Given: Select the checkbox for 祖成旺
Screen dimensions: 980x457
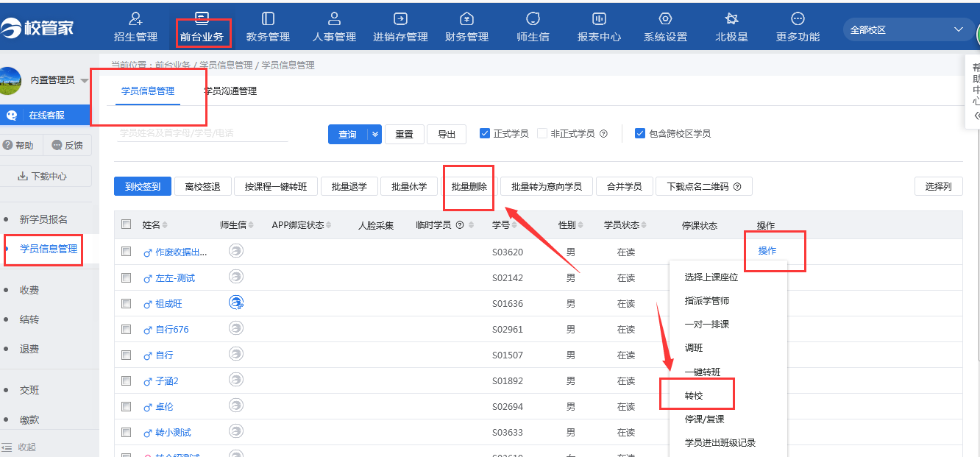Looking at the screenshot, I should (126, 303).
